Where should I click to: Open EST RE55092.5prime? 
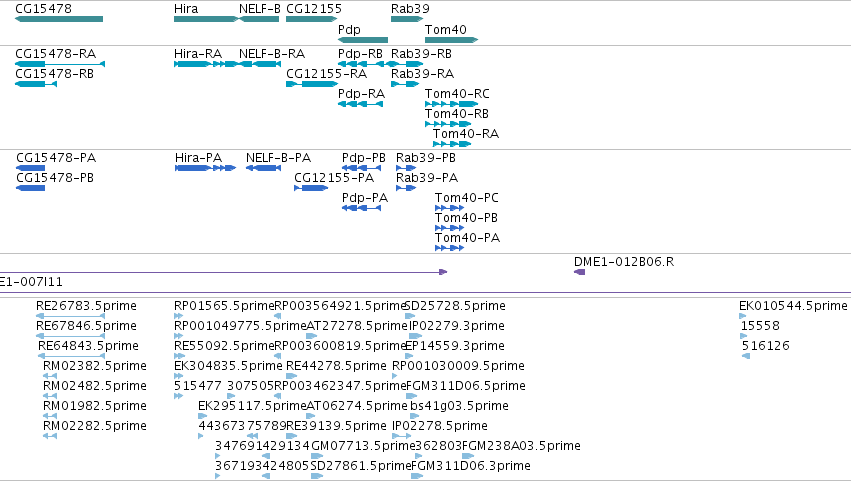pyautogui.click(x=224, y=346)
